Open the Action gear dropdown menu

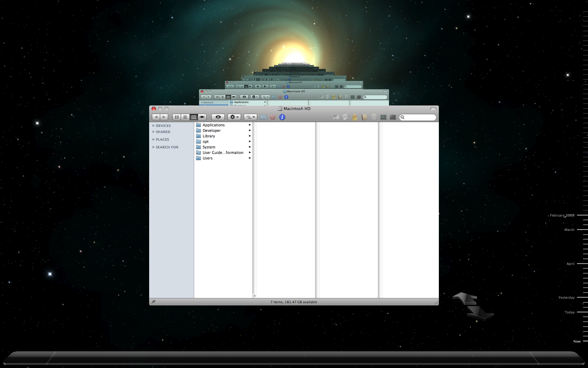(x=234, y=117)
